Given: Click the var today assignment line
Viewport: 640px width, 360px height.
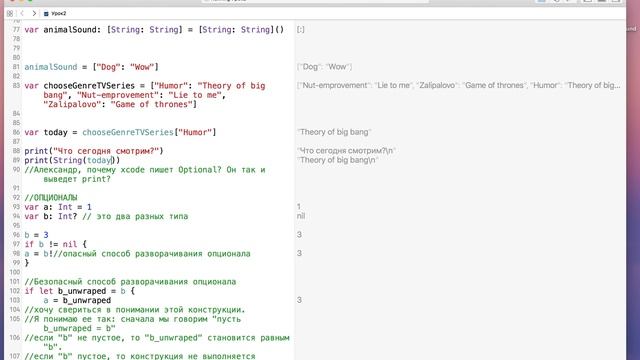Looking at the screenshot, I should click(x=120, y=132).
